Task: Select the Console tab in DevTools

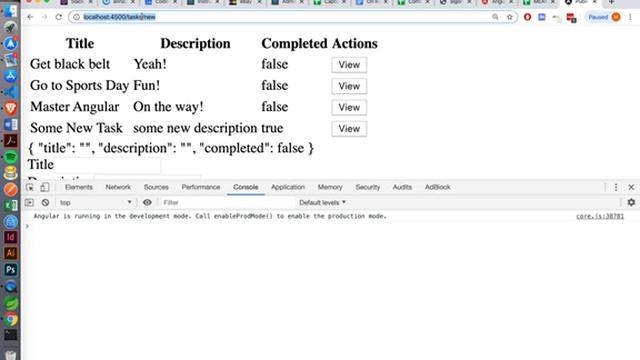Action: [246, 187]
